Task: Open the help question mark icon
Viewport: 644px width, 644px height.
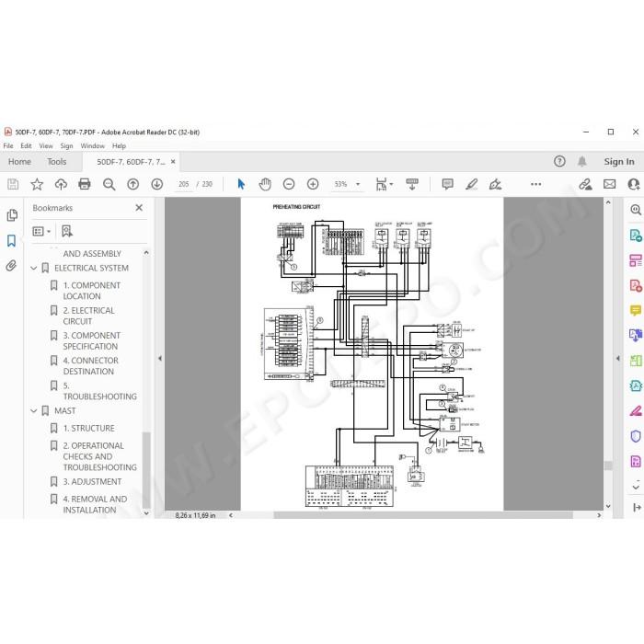Action: (559, 161)
